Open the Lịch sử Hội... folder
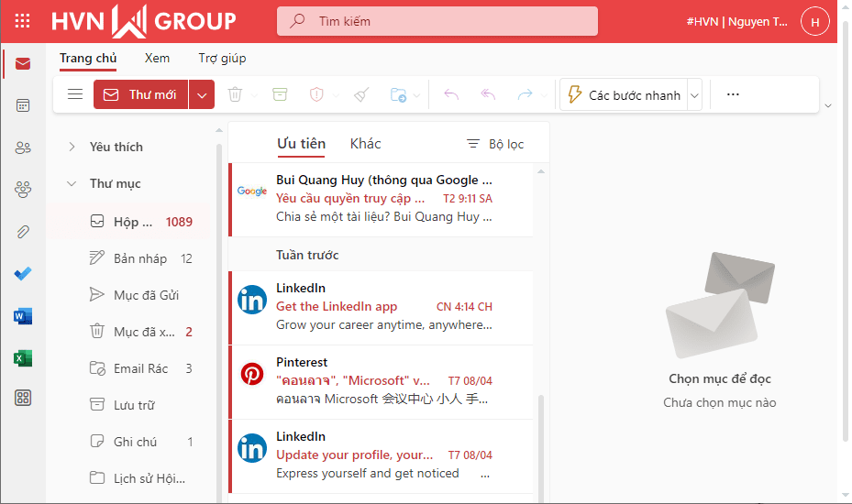852x504 pixels. point(128,478)
